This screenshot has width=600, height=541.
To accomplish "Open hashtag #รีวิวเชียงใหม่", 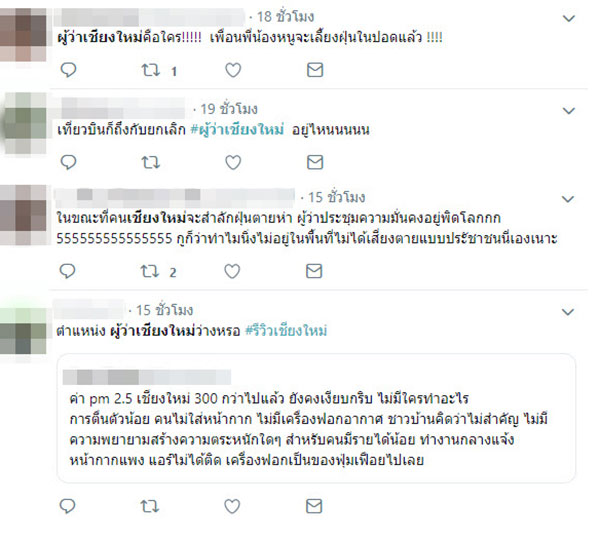I will click(286, 331).
